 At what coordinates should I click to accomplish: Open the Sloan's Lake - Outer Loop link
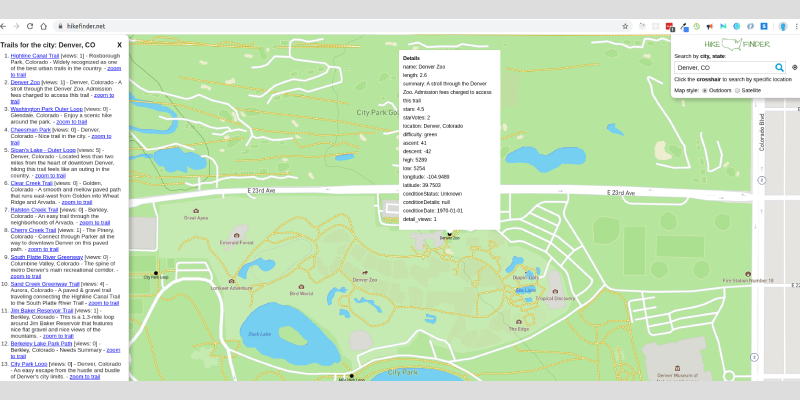tap(43, 150)
